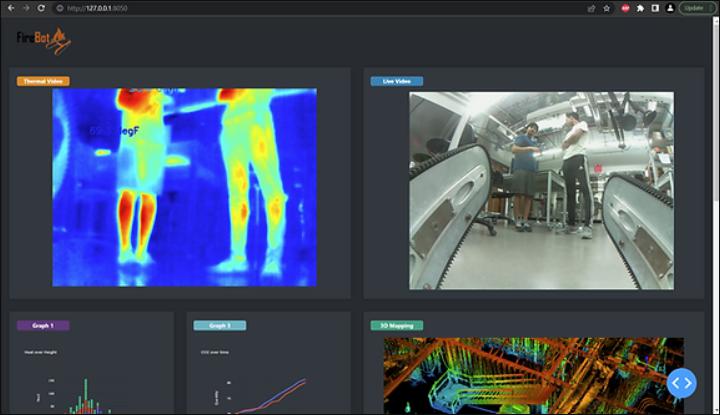Bookmark this page with the star icon

tap(607, 8)
